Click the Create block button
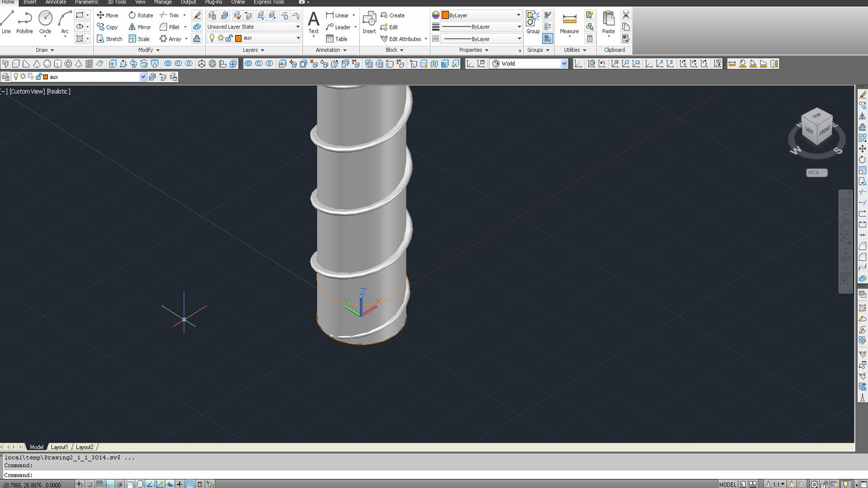 coord(392,15)
